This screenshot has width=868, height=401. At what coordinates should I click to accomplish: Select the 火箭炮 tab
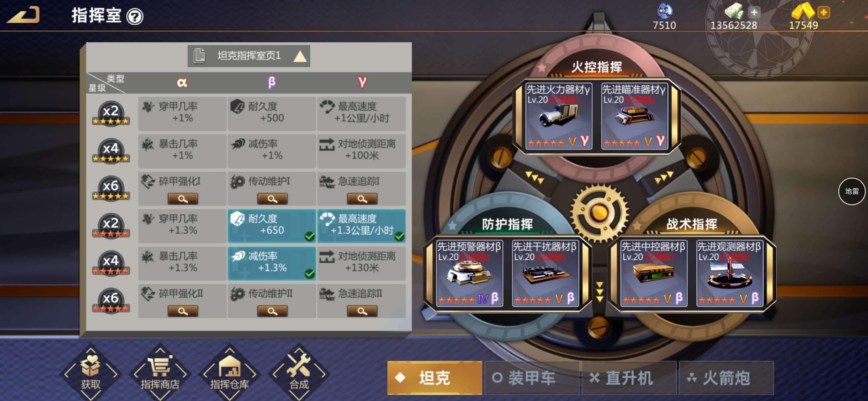pos(726,378)
